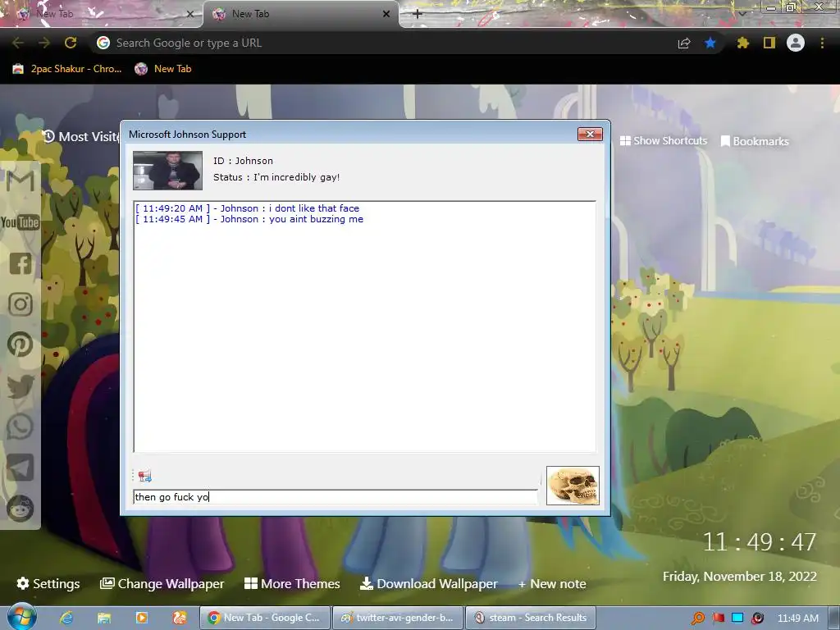
Task: Switch to New Tab - Google Chrome taskbar item
Action: click(265, 618)
